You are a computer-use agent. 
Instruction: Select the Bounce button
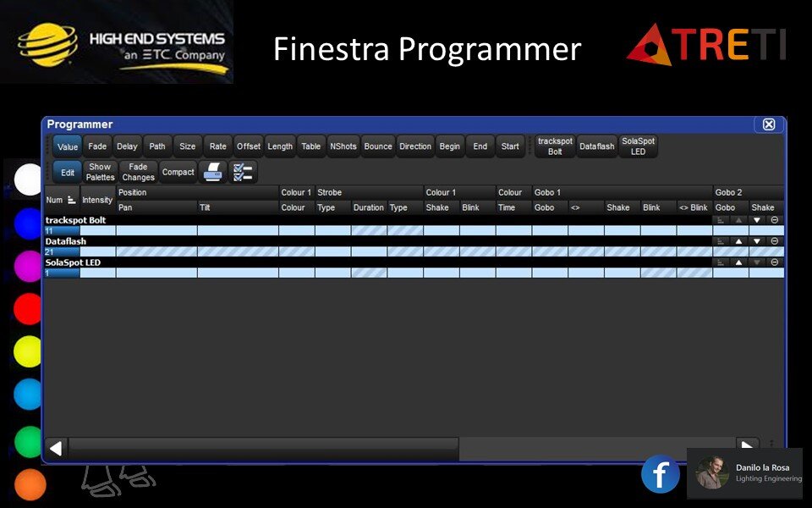click(x=378, y=146)
